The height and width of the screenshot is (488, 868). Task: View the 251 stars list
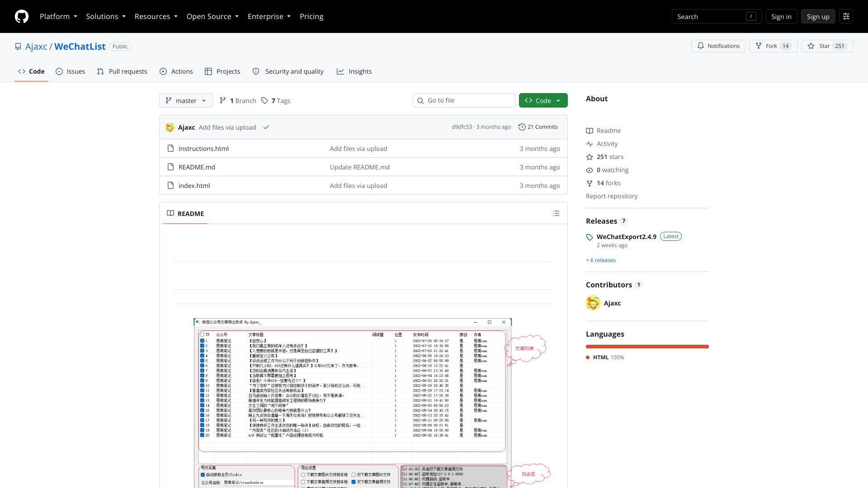pyautogui.click(x=605, y=157)
